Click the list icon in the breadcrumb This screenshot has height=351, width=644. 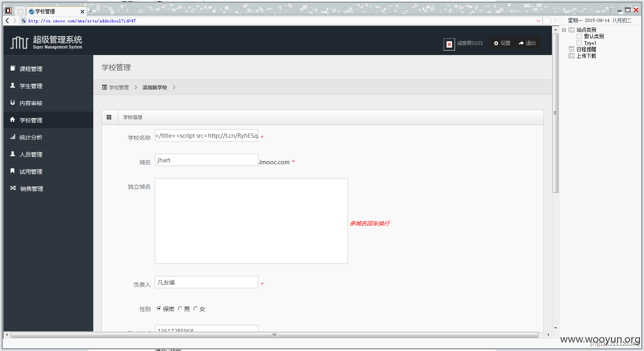coord(104,87)
